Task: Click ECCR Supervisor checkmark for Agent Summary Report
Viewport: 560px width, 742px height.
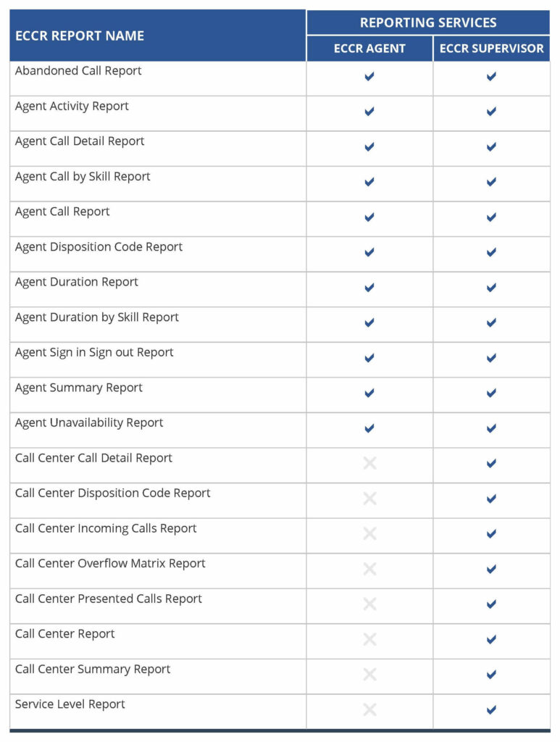Action: coord(491,393)
